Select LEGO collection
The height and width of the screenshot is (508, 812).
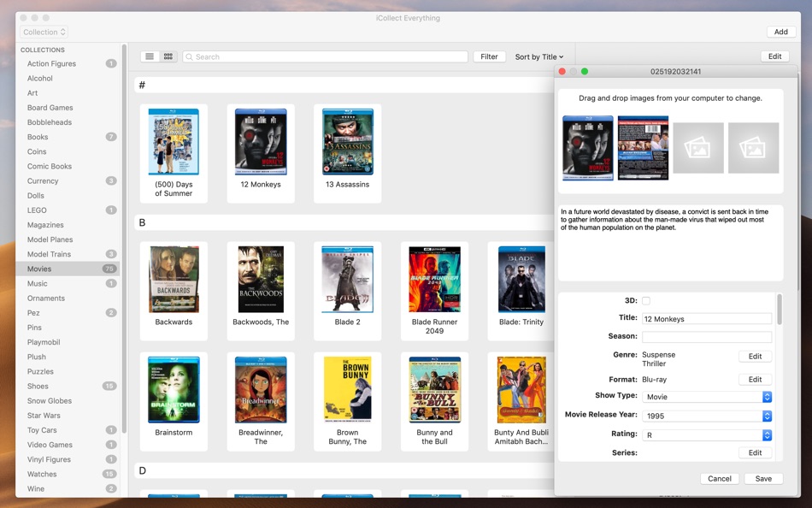coord(68,210)
